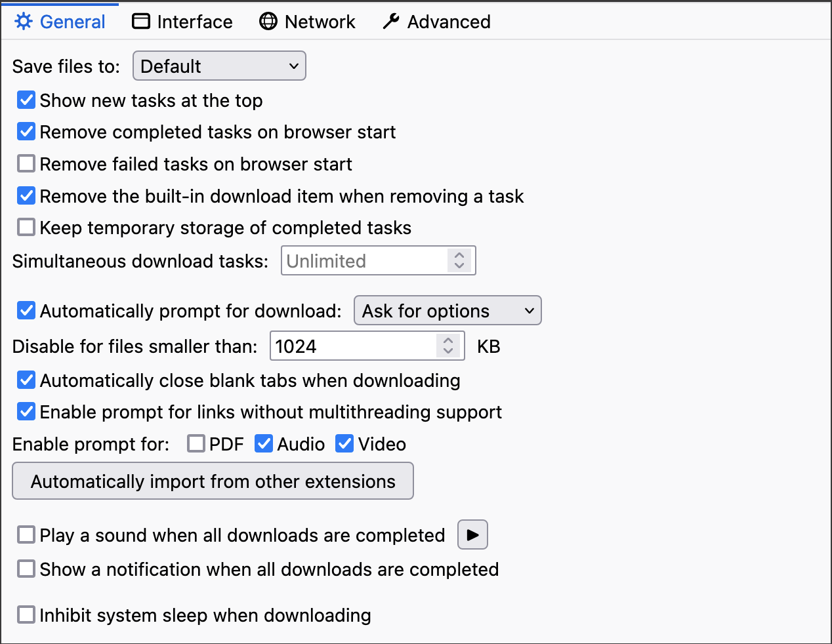Increase the simultaneous download tasks stepper

(x=459, y=255)
